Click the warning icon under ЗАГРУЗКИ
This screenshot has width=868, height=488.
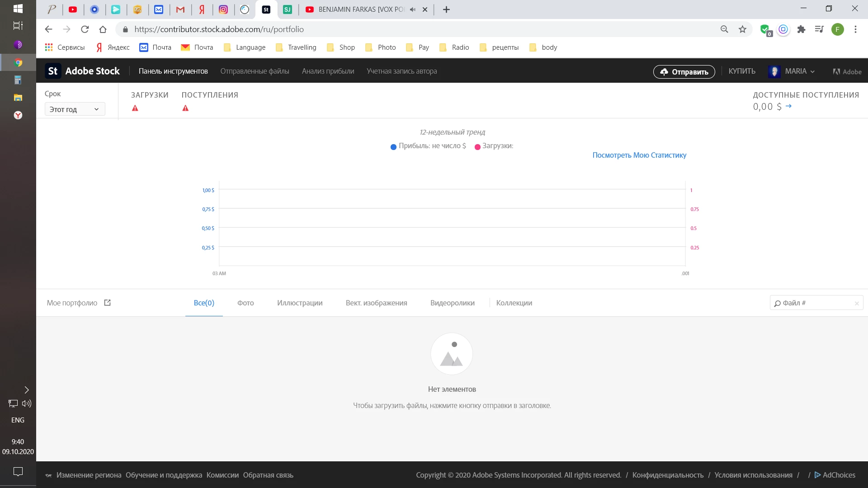[x=135, y=108]
